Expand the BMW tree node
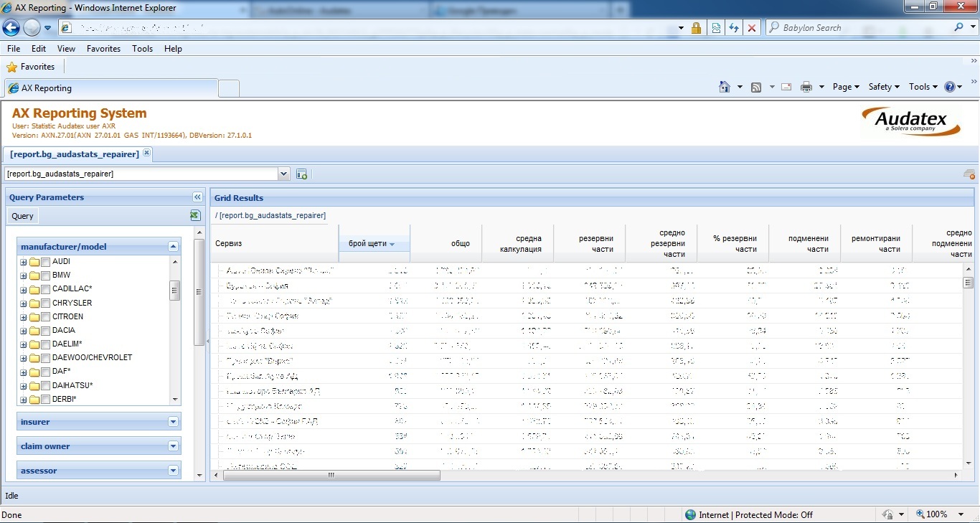 coord(24,275)
